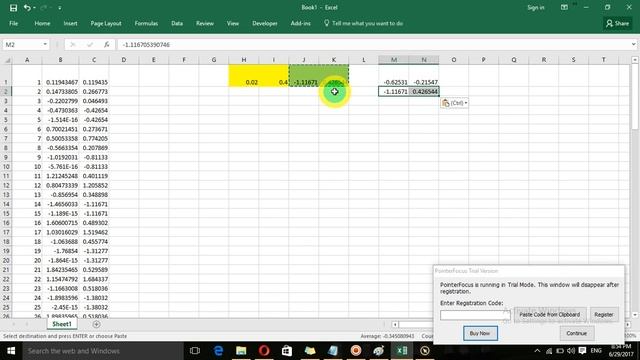Viewport: 640px width, 360px height.
Task: Open the Review tab
Action: pyautogui.click(x=204, y=23)
